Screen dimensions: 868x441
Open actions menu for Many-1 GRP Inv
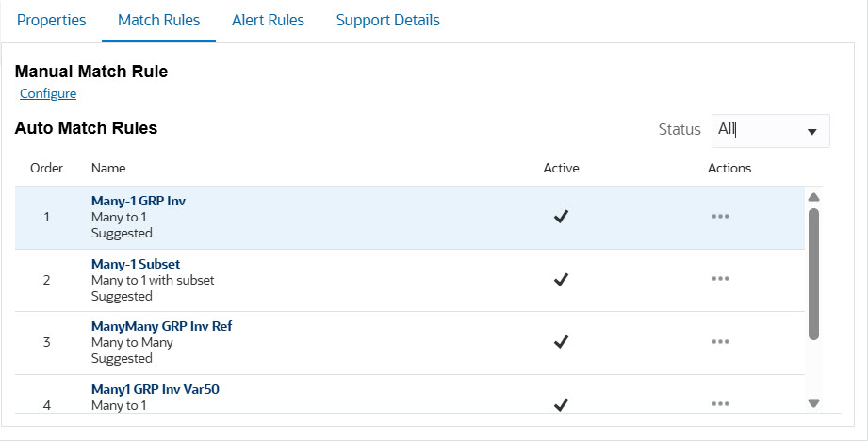click(721, 217)
